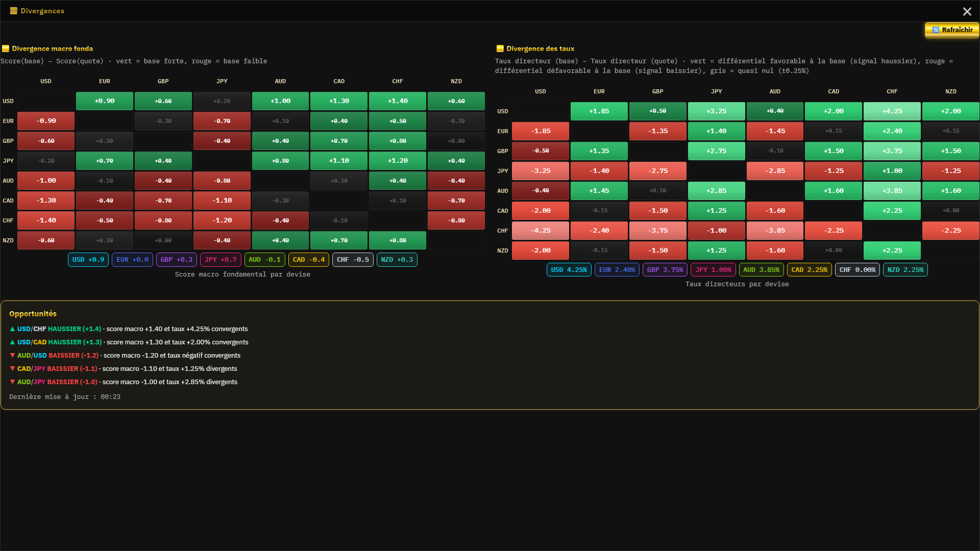Image resolution: width=980 pixels, height=551 pixels.
Task: Select the EUR +0.0 macro score chip
Action: click(132, 260)
